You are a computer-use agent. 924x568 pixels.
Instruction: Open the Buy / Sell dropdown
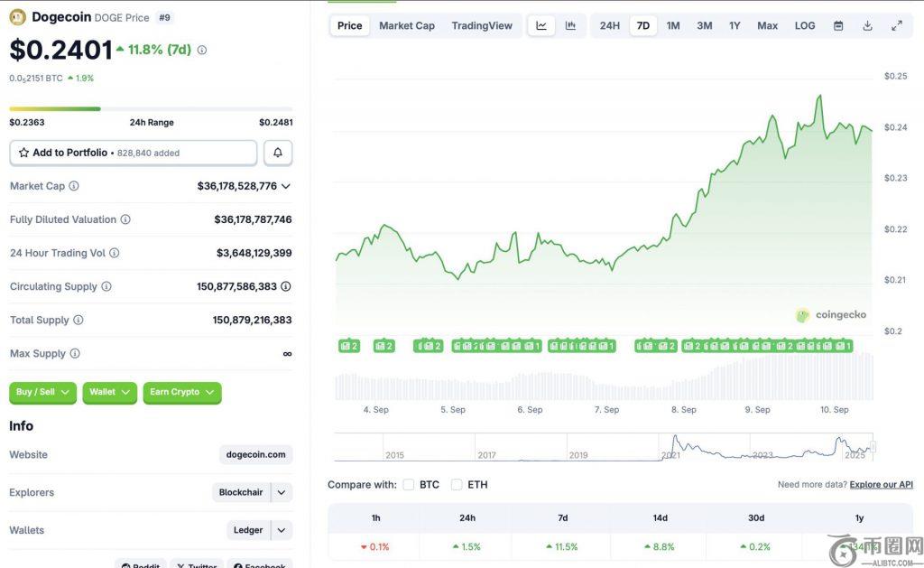(42, 392)
